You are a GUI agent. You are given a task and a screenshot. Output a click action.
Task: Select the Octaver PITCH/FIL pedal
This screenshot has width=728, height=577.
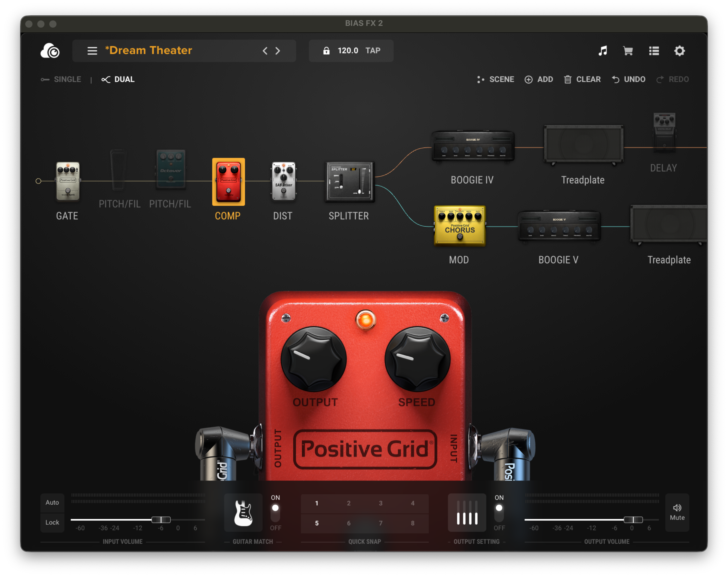click(171, 169)
